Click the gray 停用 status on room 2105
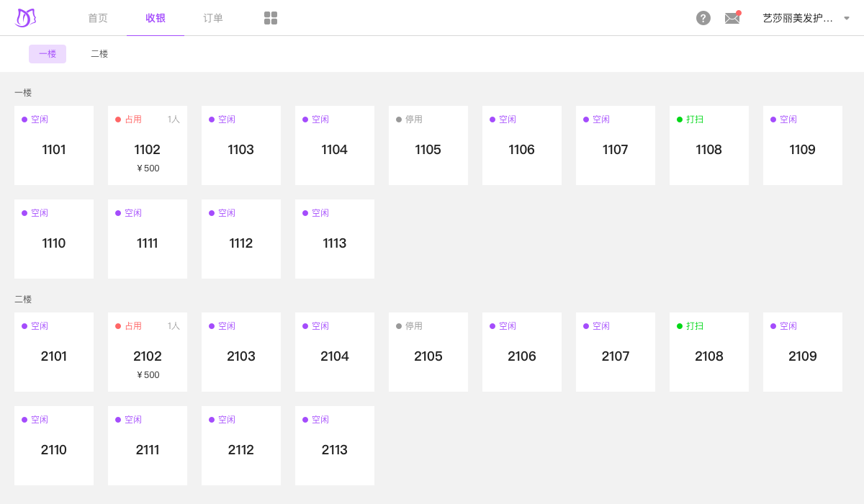Image resolution: width=864 pixels, height=504 pixels. click(413, 326)
